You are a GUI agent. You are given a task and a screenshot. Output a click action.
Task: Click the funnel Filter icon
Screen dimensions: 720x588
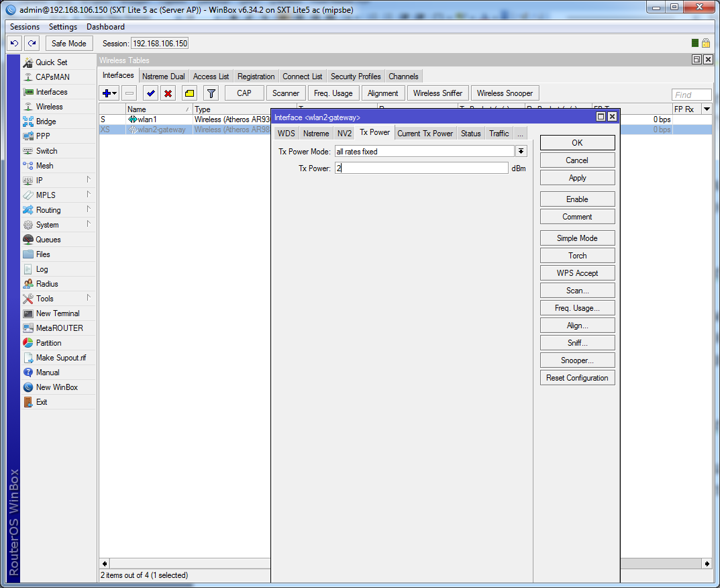click(211, 93)
